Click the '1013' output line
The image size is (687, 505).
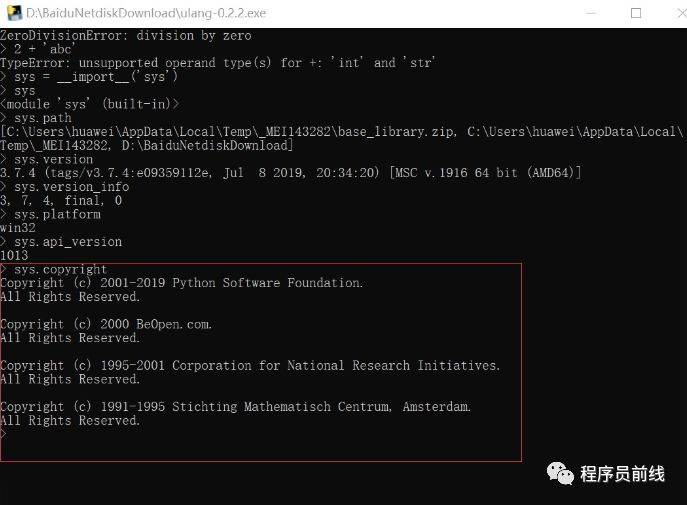(14, 255)
